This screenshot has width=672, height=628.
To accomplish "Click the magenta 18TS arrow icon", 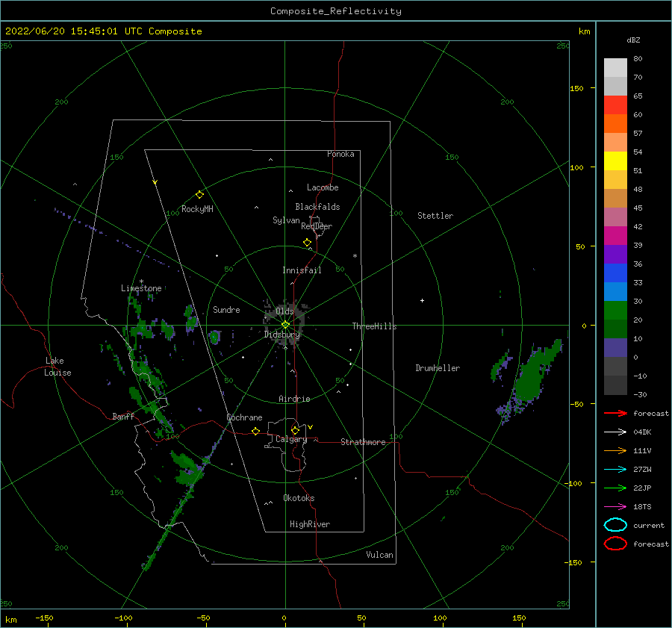I will 615,507.
